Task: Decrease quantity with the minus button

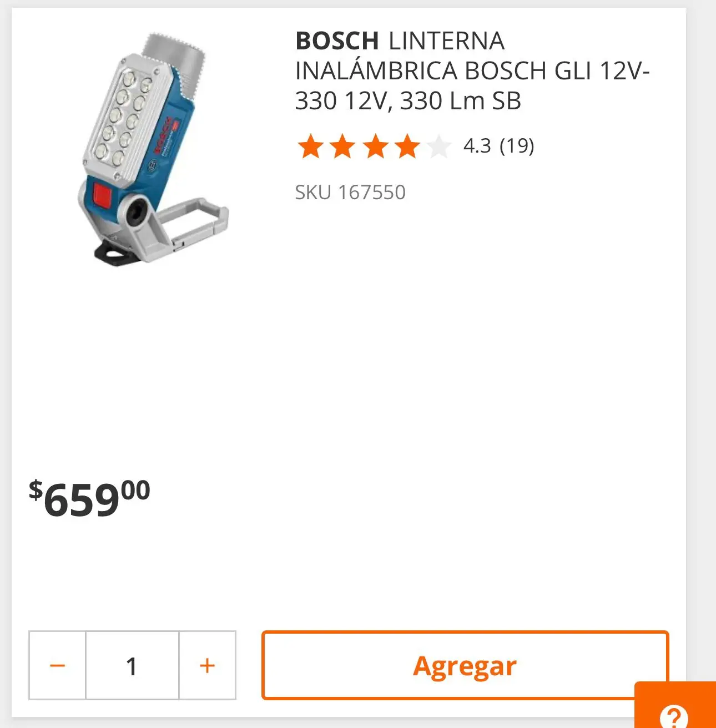Action: [x=57, y=665]
